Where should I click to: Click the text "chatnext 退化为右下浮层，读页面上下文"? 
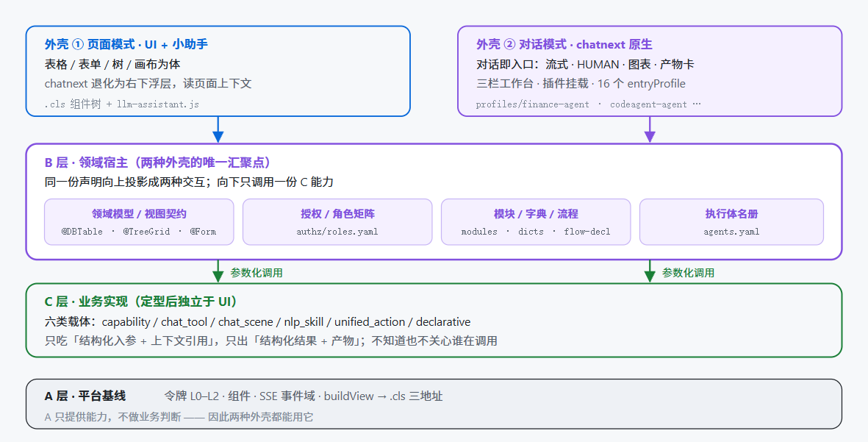(x=148, y=84)
